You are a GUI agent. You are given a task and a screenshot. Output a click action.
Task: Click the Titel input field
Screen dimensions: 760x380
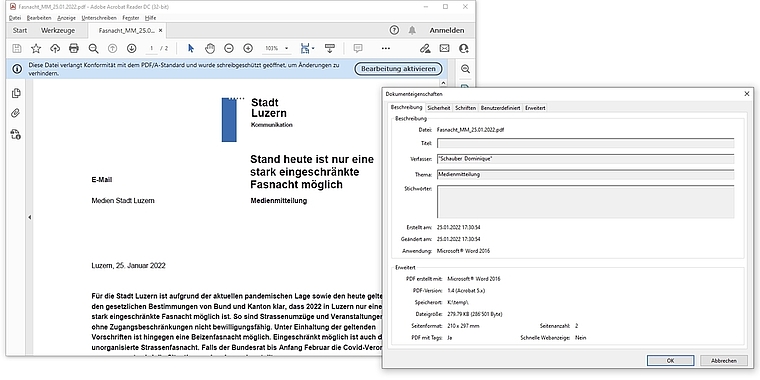click(x=586, y=143)
